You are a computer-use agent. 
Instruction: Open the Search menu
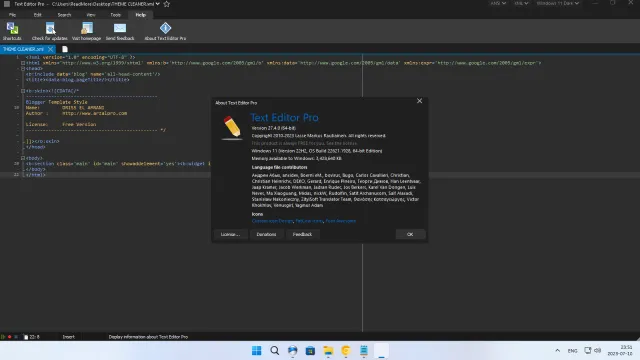pos(64,15)
